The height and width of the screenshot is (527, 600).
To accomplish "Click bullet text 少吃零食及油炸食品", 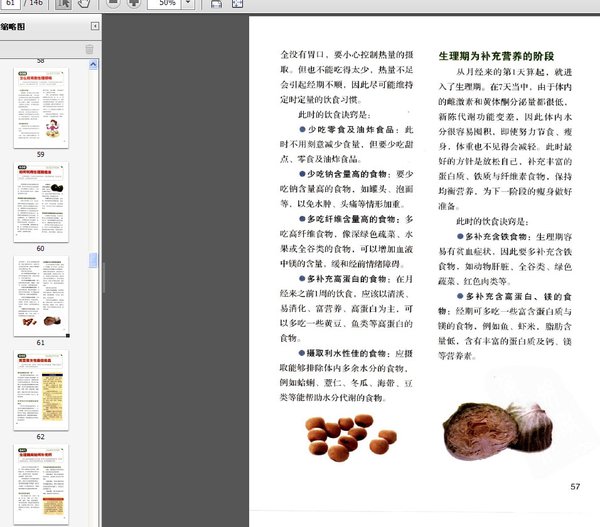I will [351, 130].
